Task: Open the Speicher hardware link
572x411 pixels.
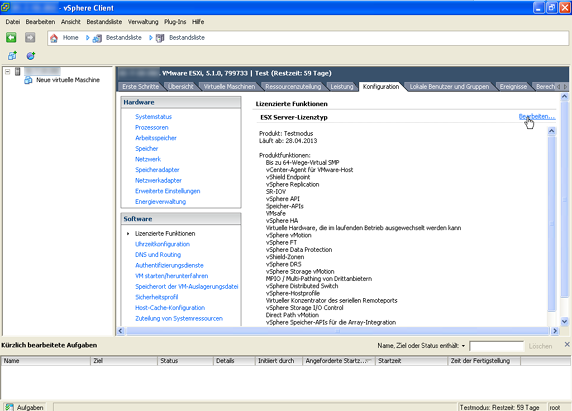Action: [146, 148]
